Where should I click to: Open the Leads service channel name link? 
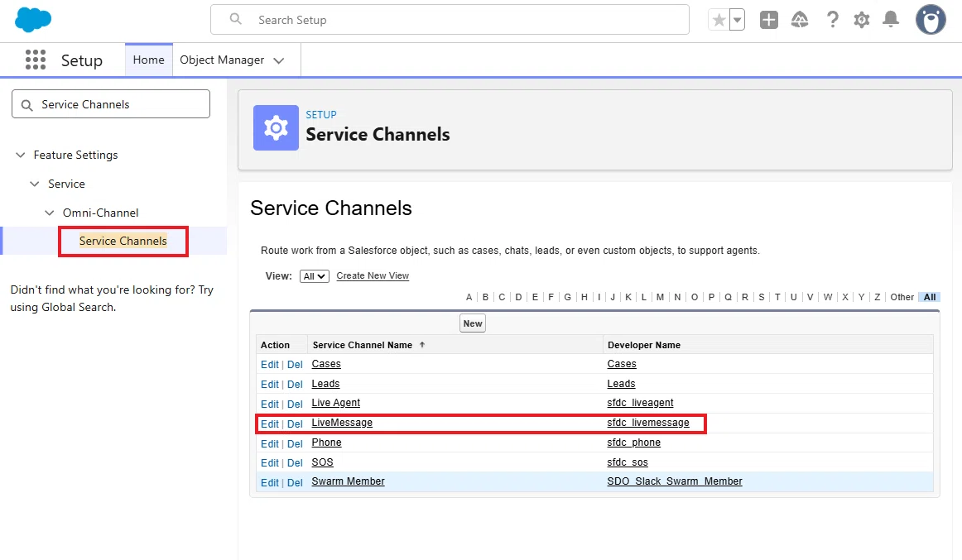[x=325, y=384]
